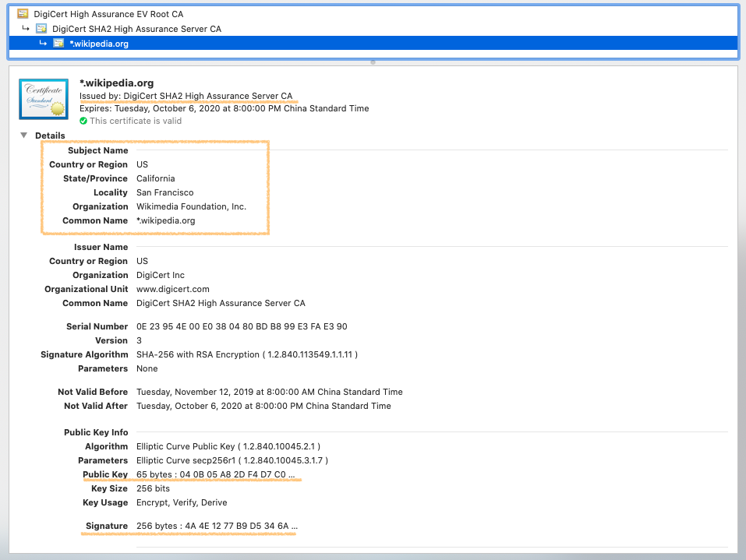Viewport: 746px width, 560px height.
Task: Click subject Country or Region value US
Action: click(x=142, y=164)
